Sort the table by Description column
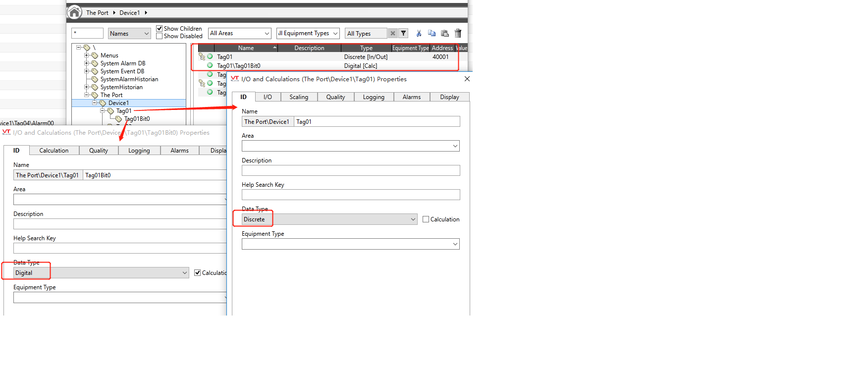The width and height of the screenshot is (868, 370). click(x=309, y=48)
